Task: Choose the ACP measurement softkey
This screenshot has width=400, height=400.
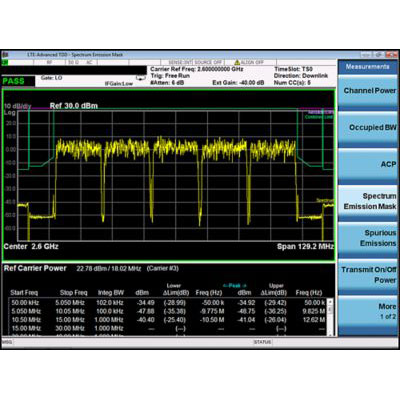Action: click(369, 165)
